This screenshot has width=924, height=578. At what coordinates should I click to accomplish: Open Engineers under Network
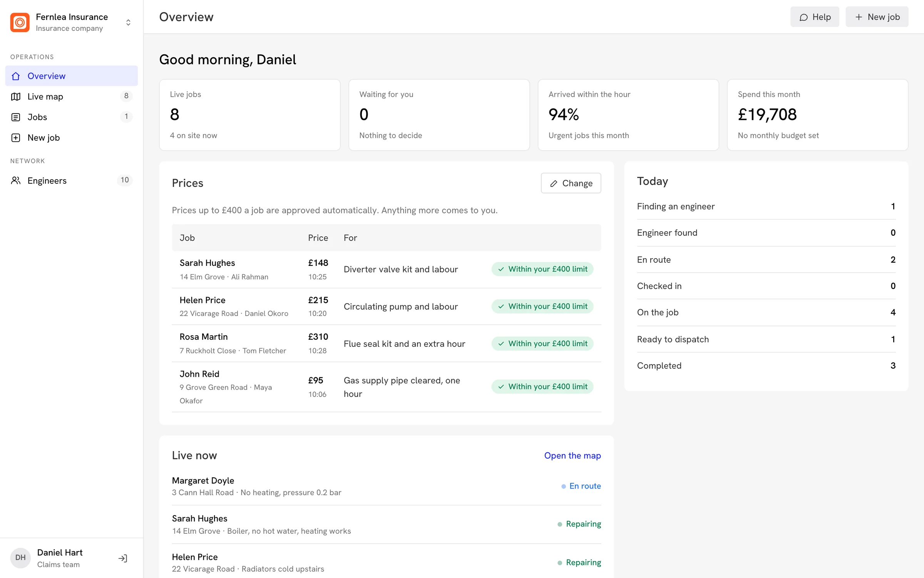click(x=71, y=180)
